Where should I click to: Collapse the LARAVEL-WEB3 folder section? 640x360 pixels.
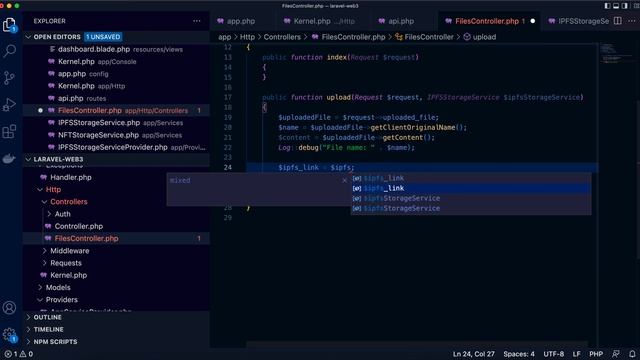point(28,159)
